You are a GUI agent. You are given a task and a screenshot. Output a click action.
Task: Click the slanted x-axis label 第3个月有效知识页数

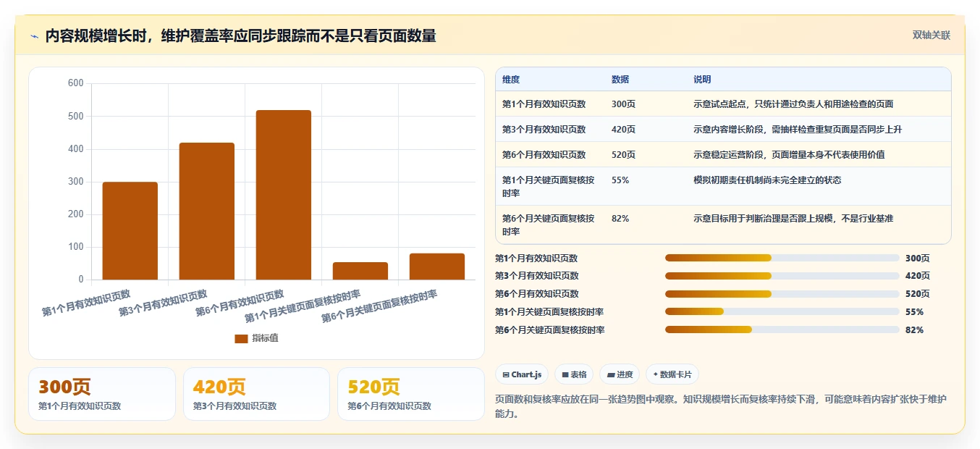[x=163, y=303]
